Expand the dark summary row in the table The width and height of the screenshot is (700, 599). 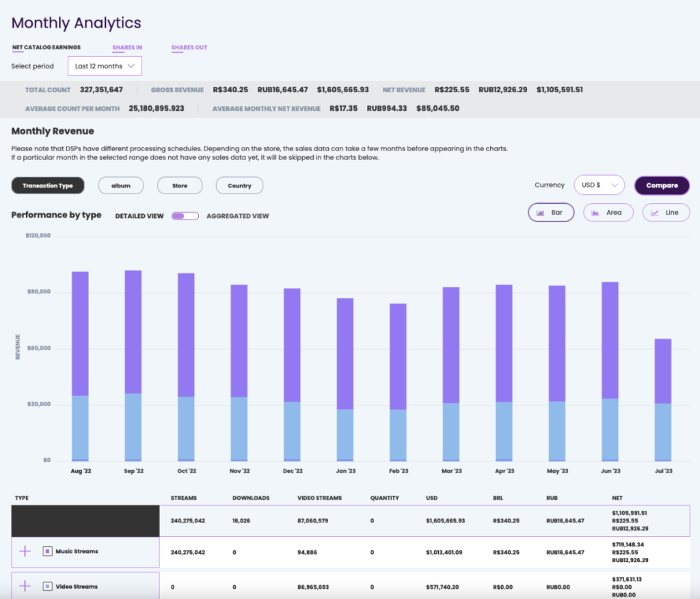(x=85, y=520)
